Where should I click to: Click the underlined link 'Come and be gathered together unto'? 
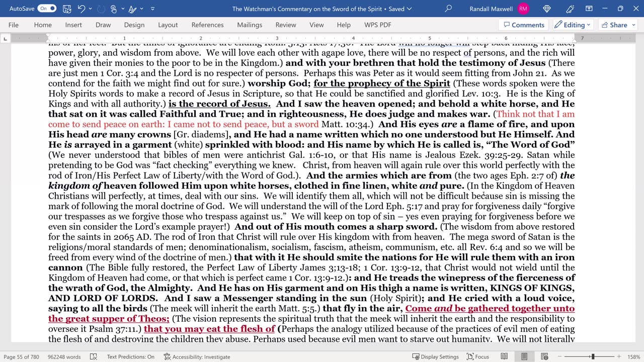tap(490, 308)
